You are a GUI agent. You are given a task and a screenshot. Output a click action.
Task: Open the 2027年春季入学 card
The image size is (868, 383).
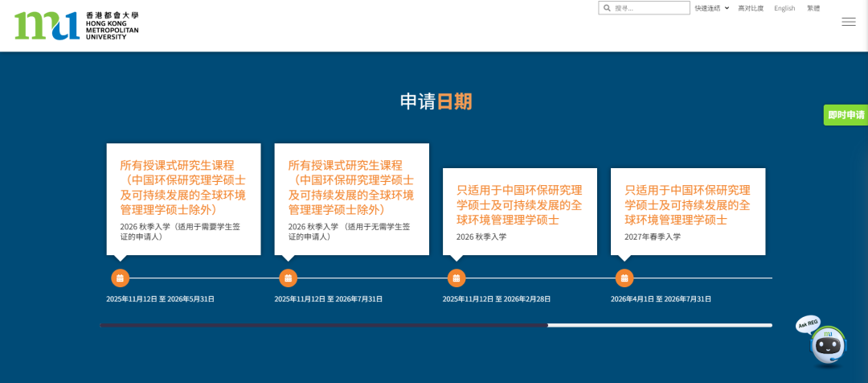coord(688,212)
